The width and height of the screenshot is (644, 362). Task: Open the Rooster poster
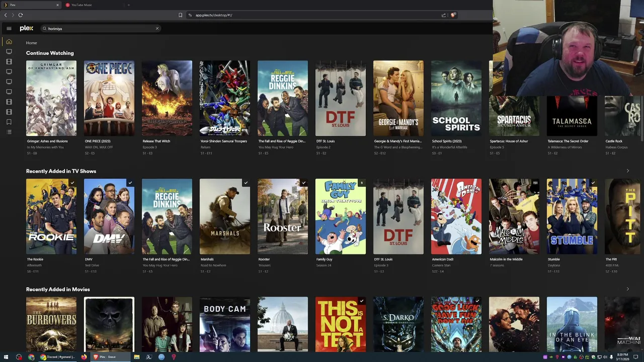(x=283, y=216)
